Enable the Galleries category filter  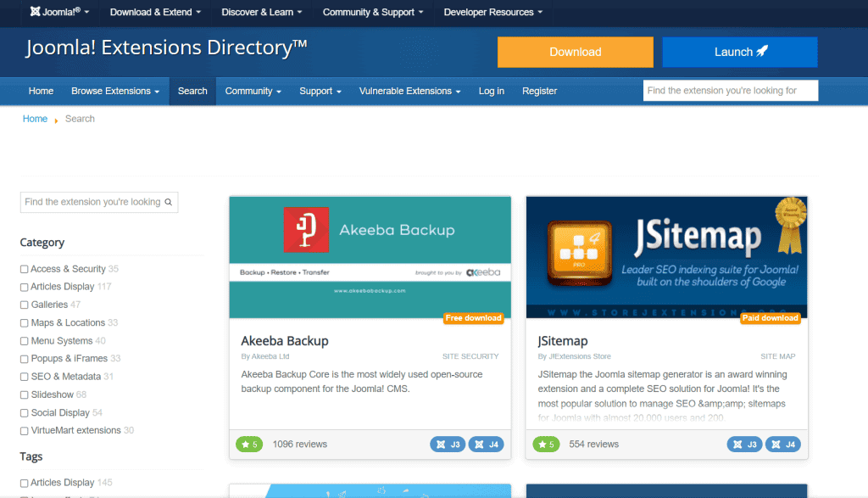[x=24, y=305]
